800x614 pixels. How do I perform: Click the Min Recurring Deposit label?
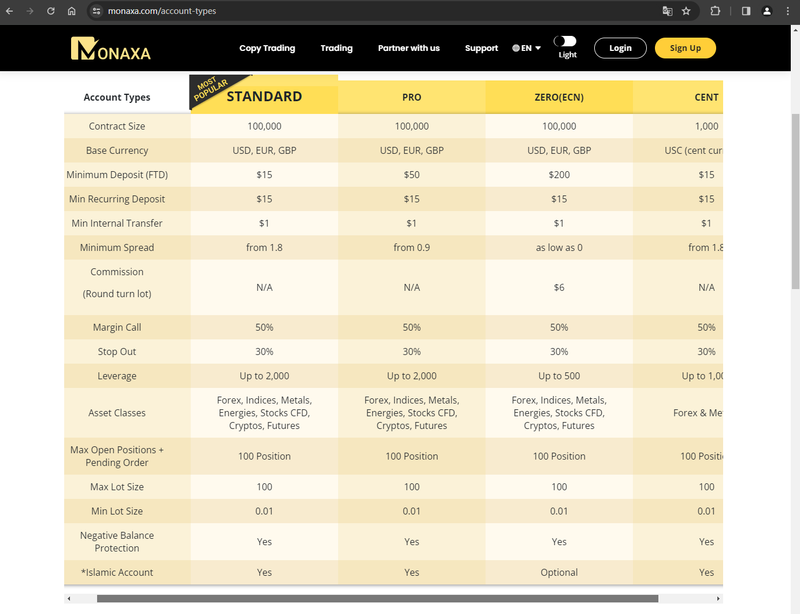[117, 199]
